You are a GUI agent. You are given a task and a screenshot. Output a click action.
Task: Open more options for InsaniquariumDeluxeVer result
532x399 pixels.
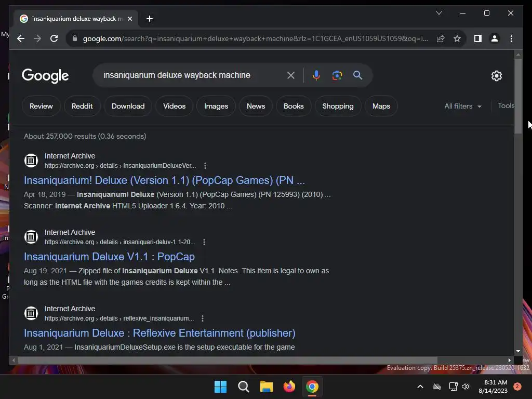click(x=205, y=166)
